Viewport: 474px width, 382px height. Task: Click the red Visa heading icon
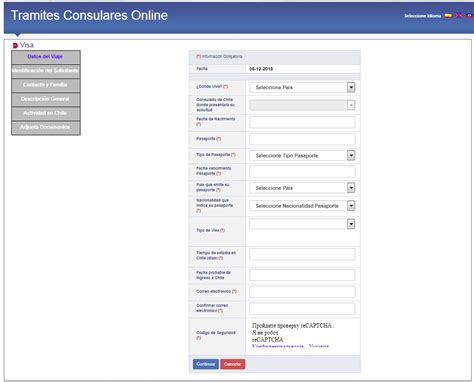15,45
